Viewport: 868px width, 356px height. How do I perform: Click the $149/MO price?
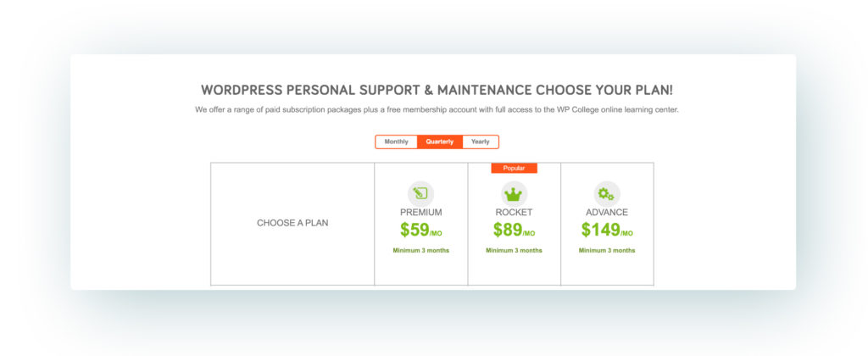click(x=607, y=230)
